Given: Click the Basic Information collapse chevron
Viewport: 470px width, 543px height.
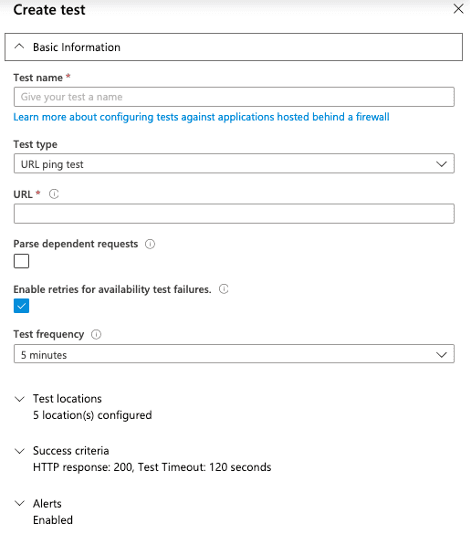Looking at the screenshot, I should coord(19,46).
